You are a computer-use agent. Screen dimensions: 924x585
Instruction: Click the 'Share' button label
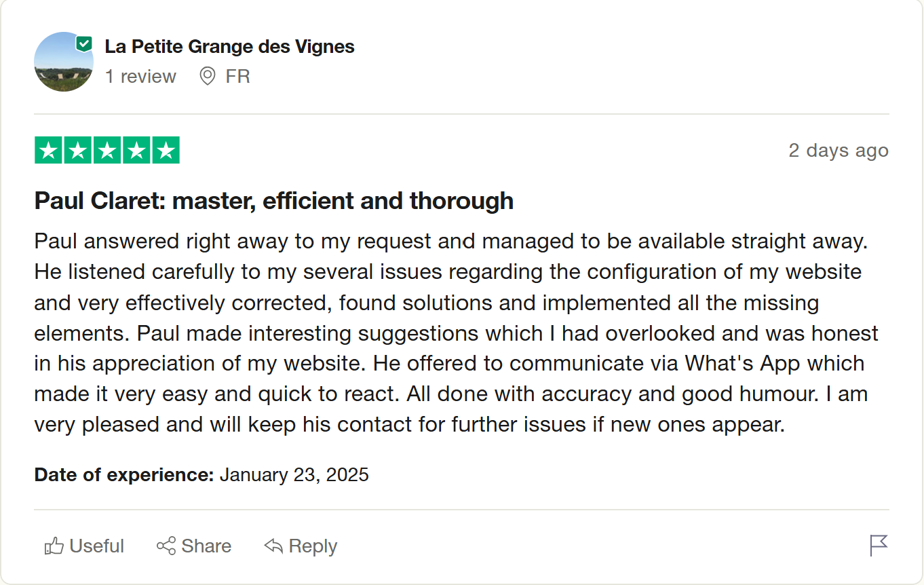click(206, 546)
